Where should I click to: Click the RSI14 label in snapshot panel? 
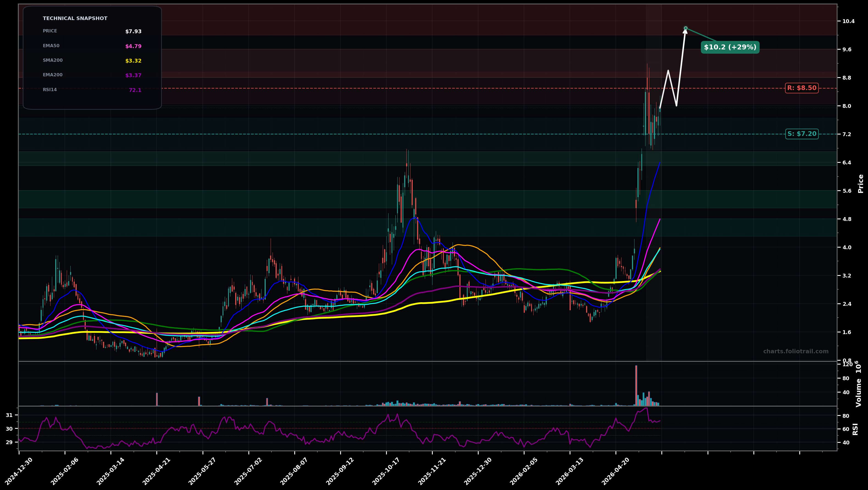coord(50,90)
